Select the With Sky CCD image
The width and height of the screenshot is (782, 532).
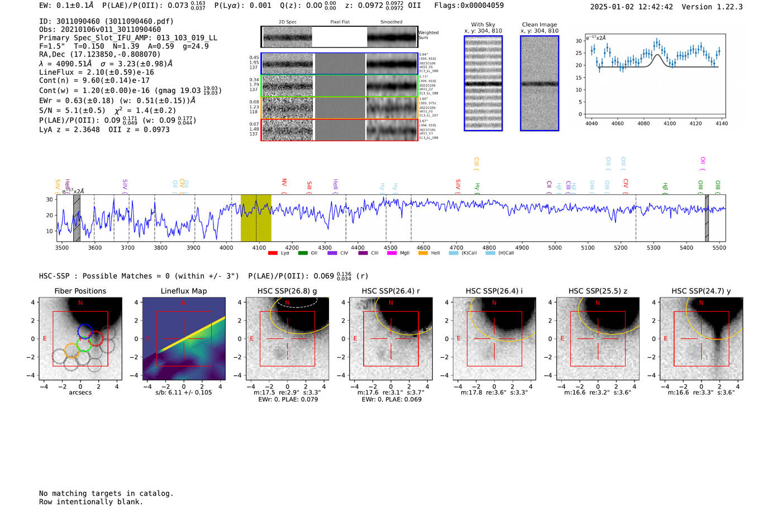(x=483, y=83)
